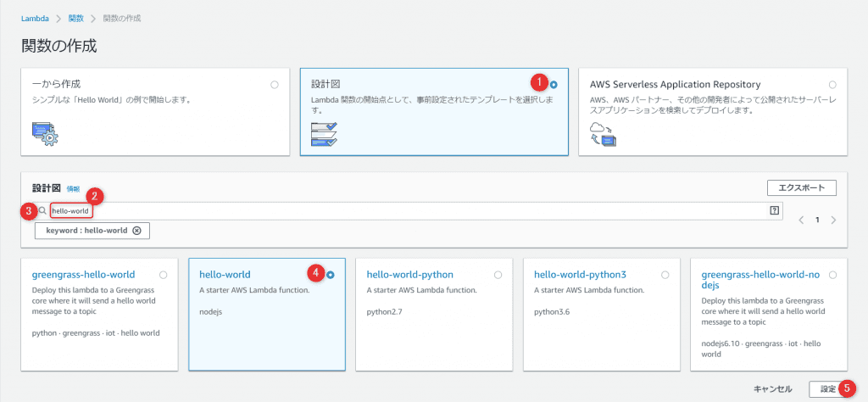Remove the keyword hello-world filter chip
Image resolution: width=868 pixels, height=402 pixels.
pyautogui.click(x=136, y=231)
